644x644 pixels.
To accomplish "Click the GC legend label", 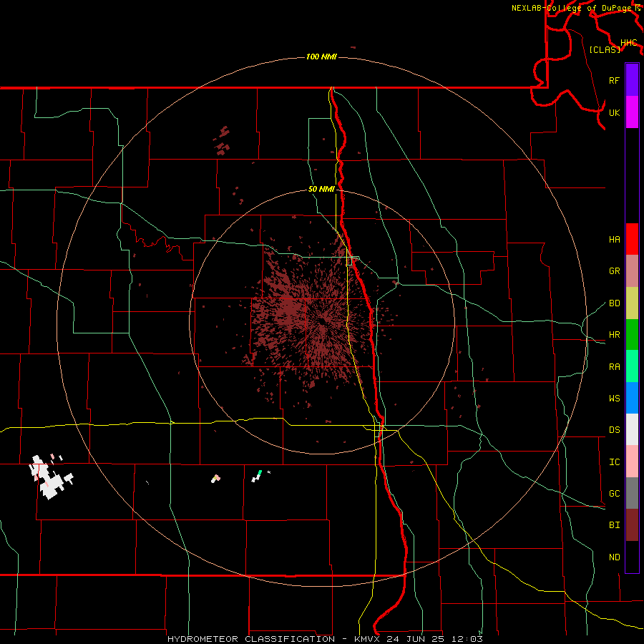I will pos(615,494).
